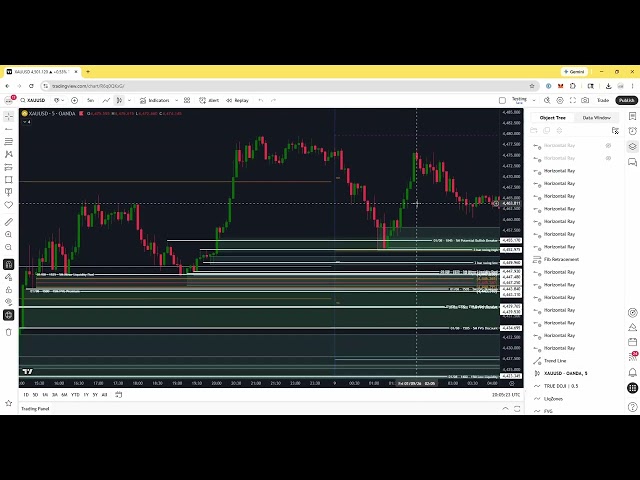The height and width of the screenshot is (480, 640).
Task: Expand the chart style dropdown arrow
Action: (129, 100)
